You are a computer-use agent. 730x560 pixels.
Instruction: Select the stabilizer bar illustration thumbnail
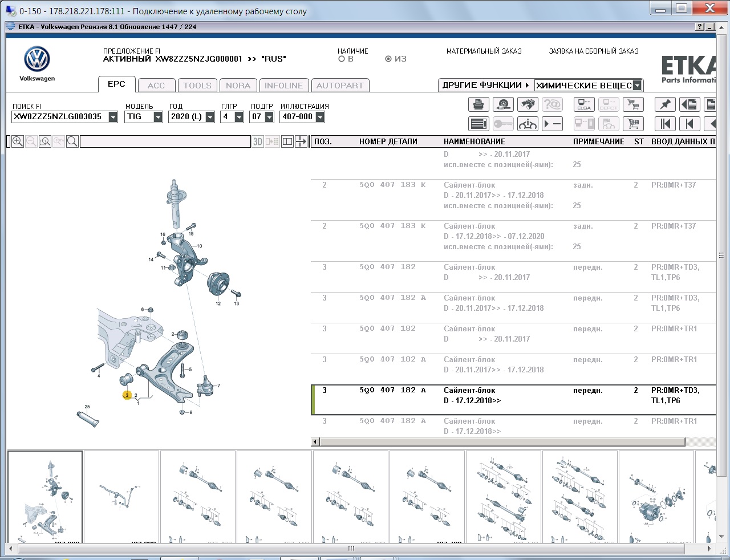pyautogui.click(x=121, y=496)
